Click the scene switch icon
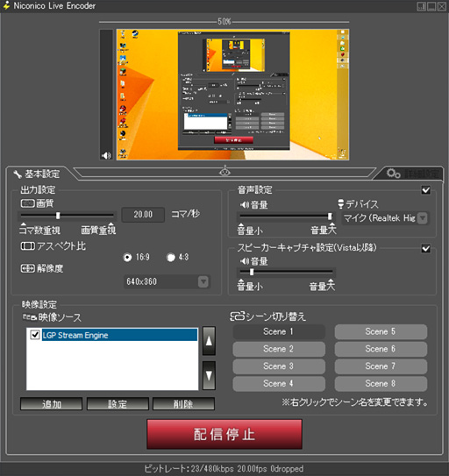Screen dimensions: 449x476 coord(238,316)
